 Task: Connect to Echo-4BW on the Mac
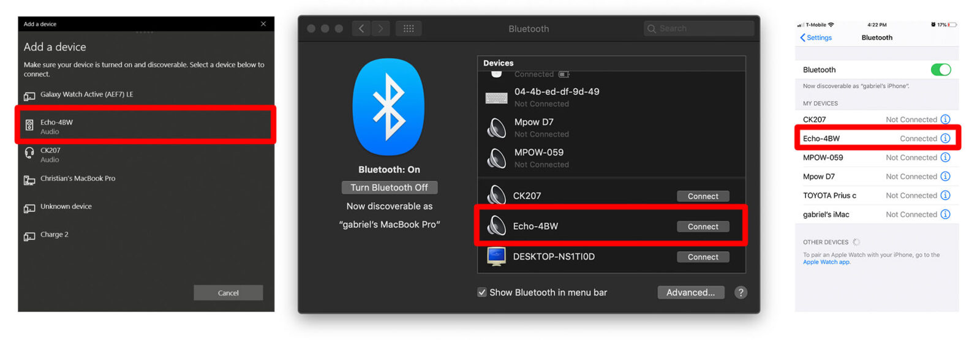point(703,227)
